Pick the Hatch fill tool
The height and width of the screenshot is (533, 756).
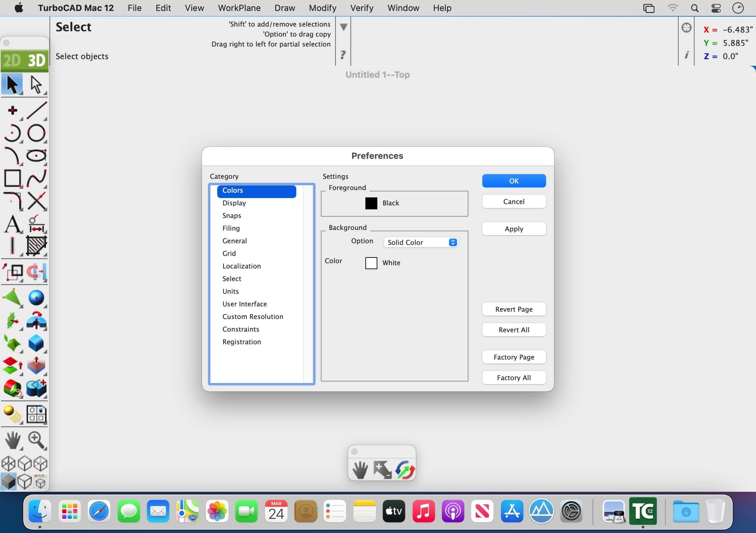[x=36, y=246]
